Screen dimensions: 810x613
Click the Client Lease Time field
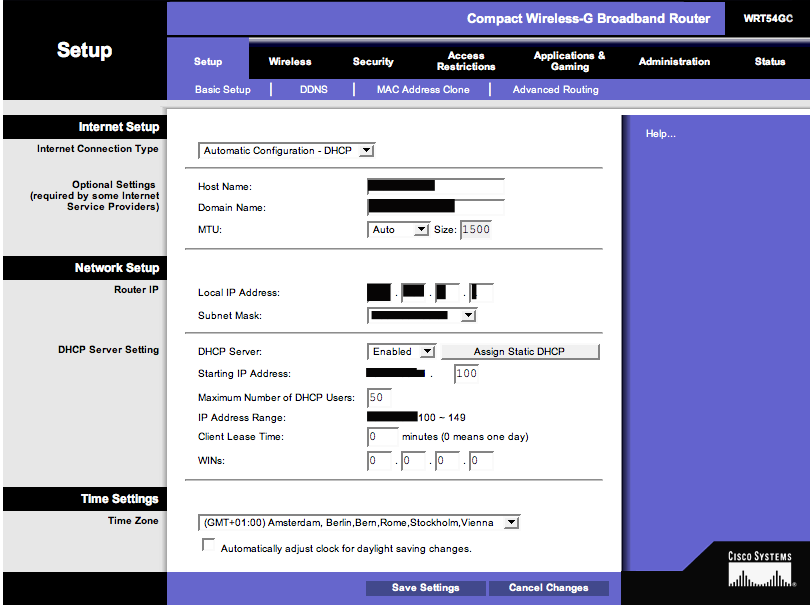383,437
